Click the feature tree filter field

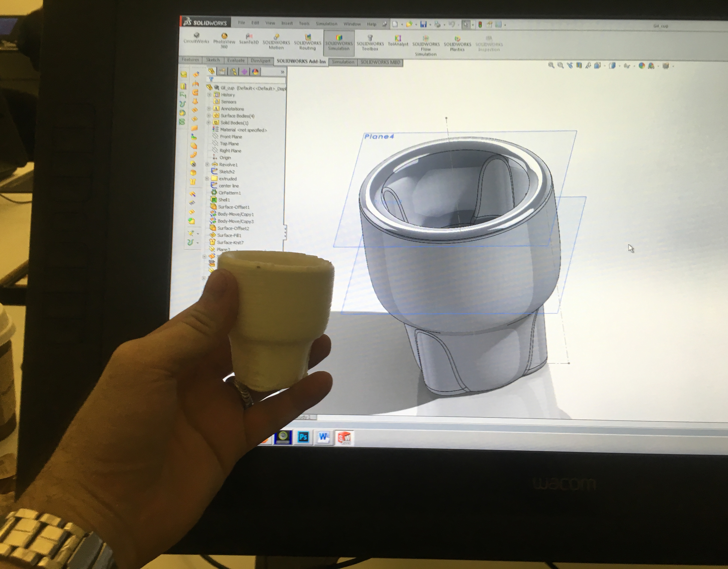[248, 80]
